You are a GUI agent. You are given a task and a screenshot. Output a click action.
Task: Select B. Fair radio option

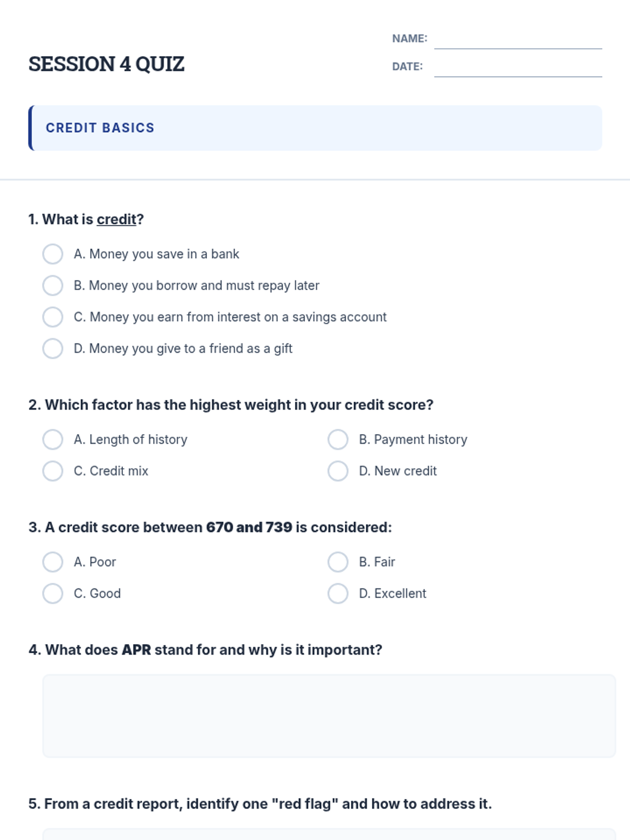(x=338, y=562)
